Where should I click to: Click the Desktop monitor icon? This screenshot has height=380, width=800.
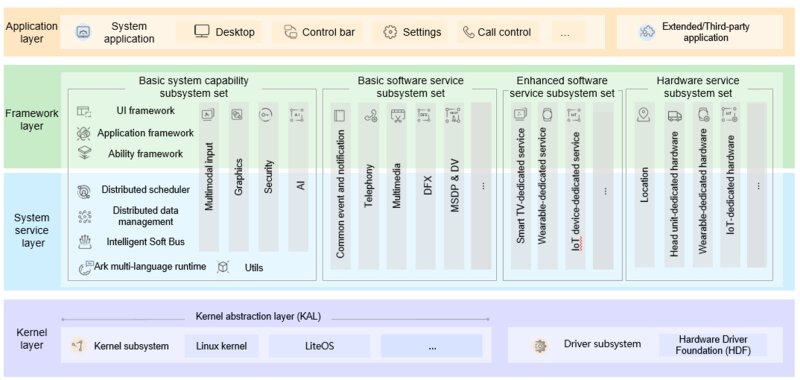click(x=202, y=32)
